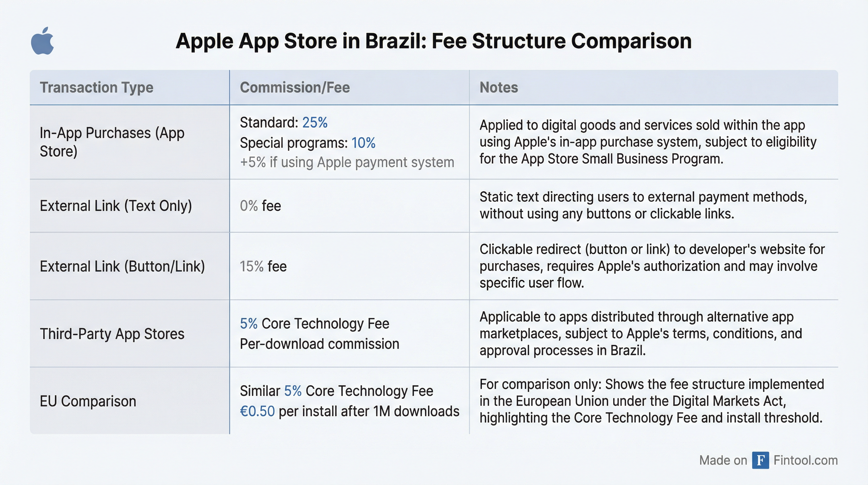Viewport: 868px width, 485px height.
Task: Click the 15% fee cell
Action: point(263,266)
